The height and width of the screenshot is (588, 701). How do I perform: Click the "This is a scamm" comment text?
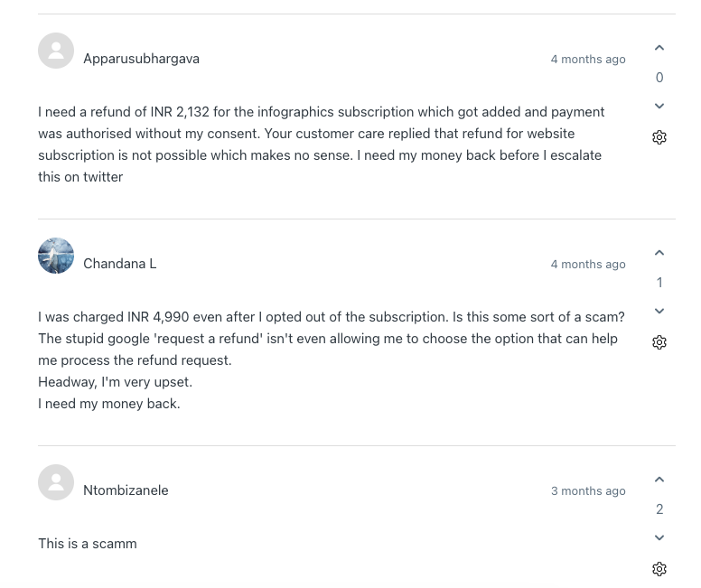(x=88, y=544)
